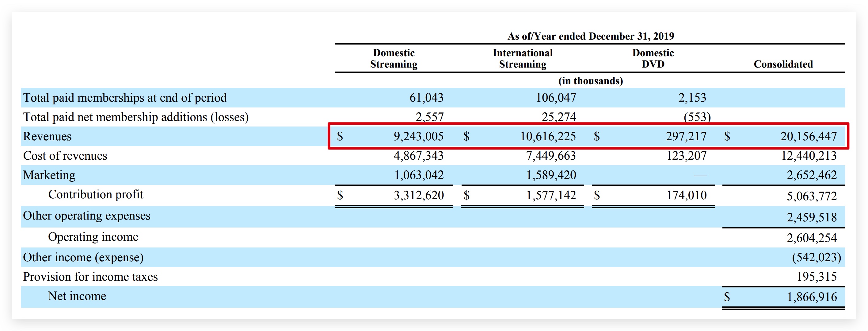The image size is (868, 331).
Task: Select the Domestic DVD membership losses value (553)
Action: coord(697,117)
